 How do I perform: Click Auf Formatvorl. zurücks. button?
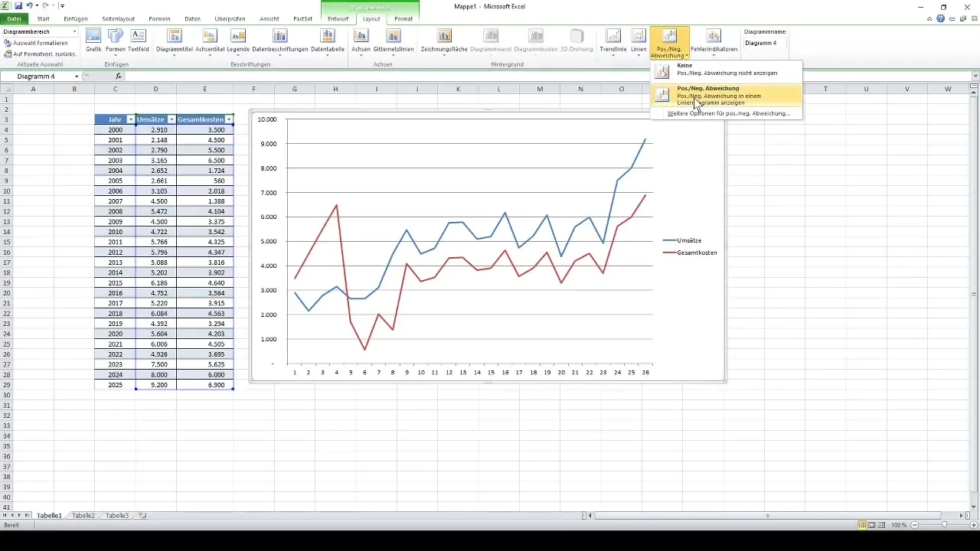(x=39, y=54)
